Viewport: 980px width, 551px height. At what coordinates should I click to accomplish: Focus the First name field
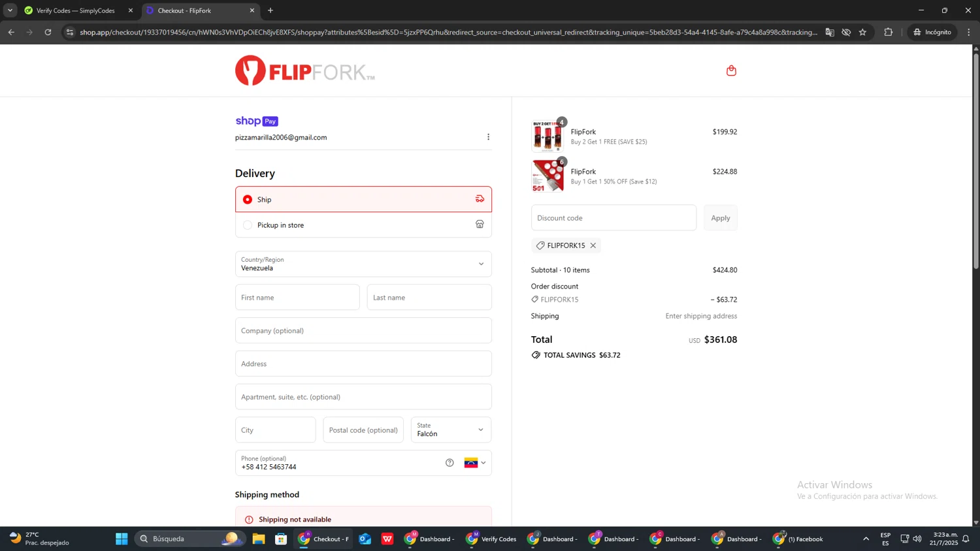[297, 297]
